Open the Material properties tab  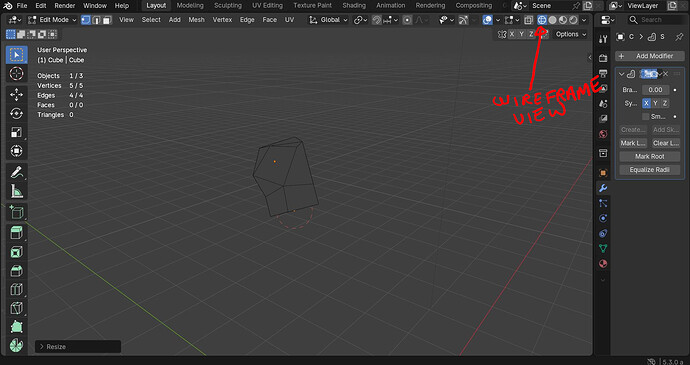(x=603, y=264)
